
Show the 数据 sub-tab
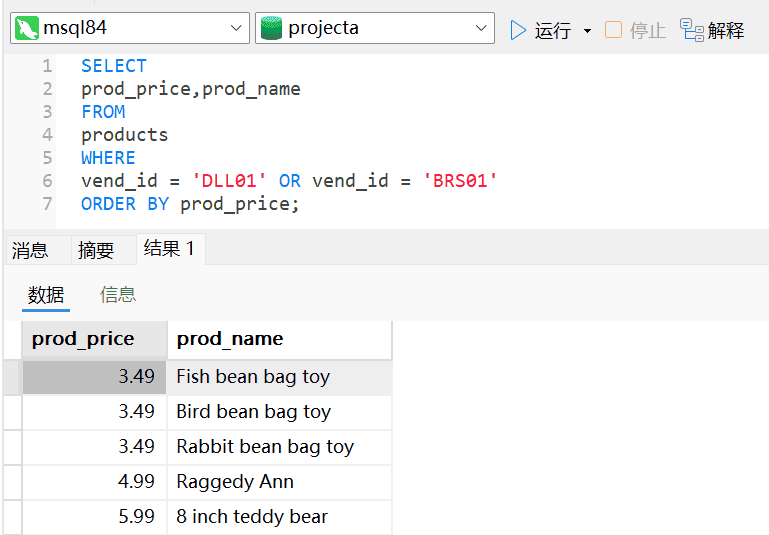[46, 294]
